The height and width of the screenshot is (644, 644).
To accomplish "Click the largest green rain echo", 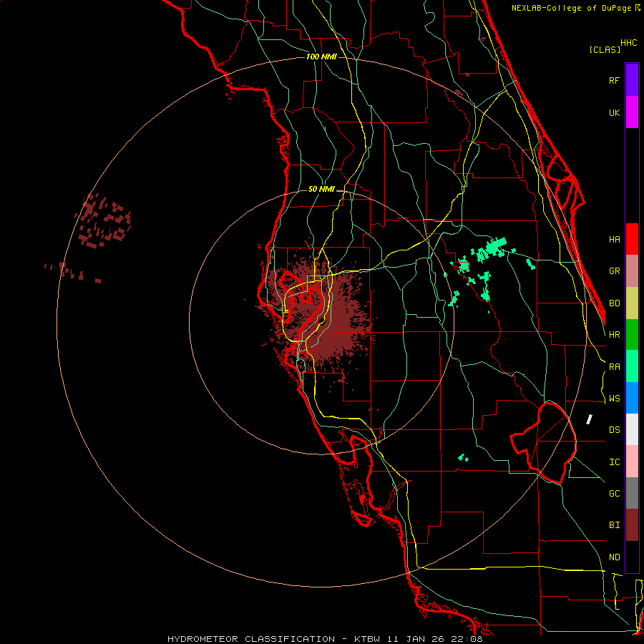I will click(491, 249).
